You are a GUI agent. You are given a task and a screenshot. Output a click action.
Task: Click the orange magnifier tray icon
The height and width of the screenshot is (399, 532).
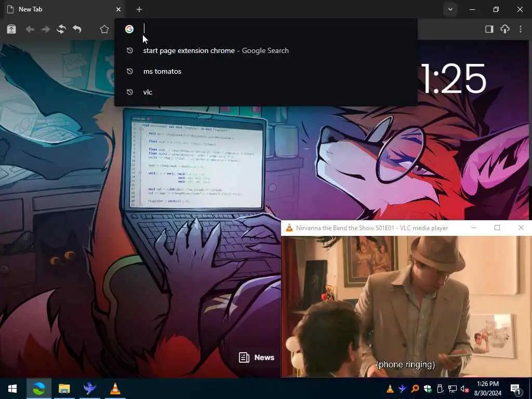[x=415, y=389]
